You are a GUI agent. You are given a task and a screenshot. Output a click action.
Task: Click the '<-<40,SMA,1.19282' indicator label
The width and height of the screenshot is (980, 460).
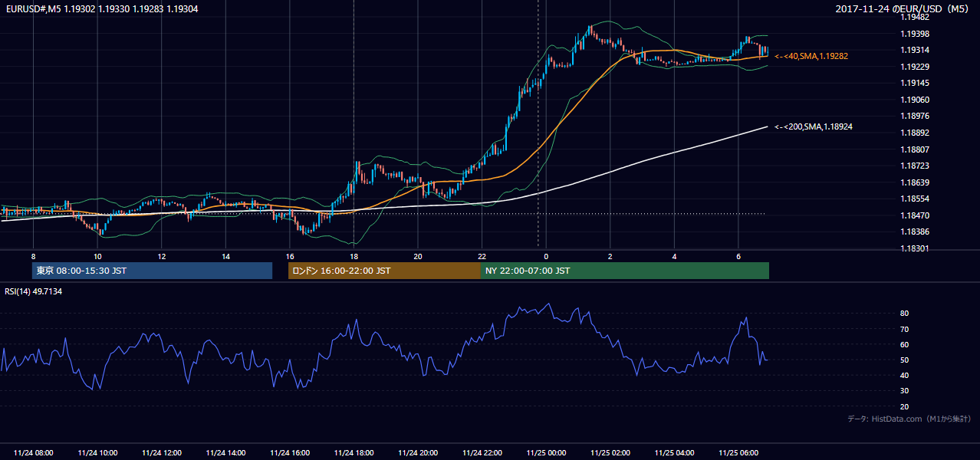pos(811,57)
